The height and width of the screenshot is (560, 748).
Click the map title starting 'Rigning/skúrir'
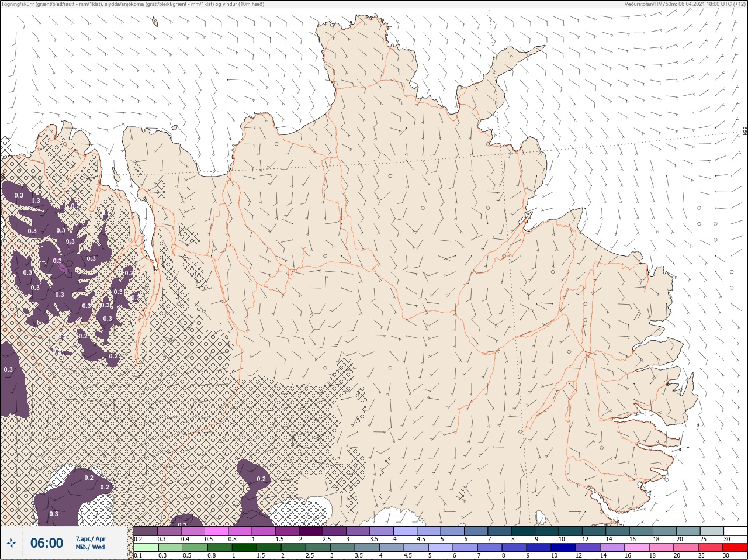133,4
